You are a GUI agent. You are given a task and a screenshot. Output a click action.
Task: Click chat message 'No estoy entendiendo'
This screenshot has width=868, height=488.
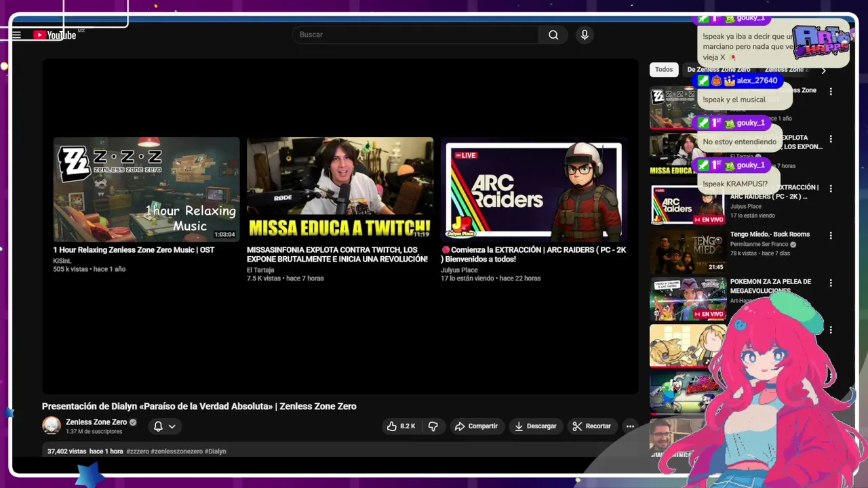739,142
